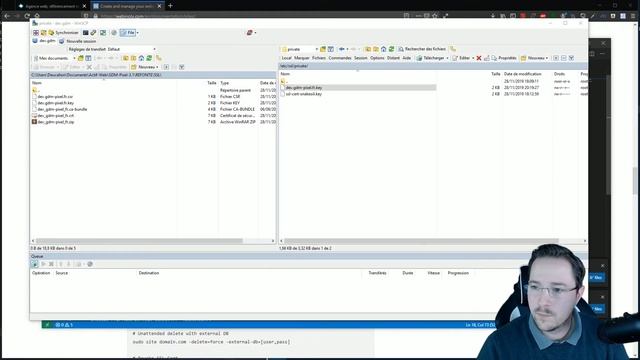The height and width of the screenshot is (360, 640).
Task: Click the Destination column header in Queue
Action: point(149,273)
